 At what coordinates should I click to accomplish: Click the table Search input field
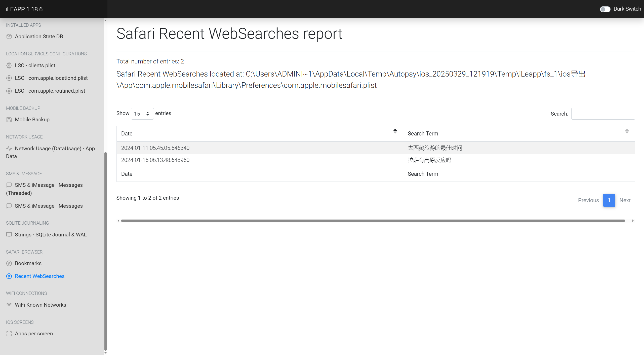(603, 114)
